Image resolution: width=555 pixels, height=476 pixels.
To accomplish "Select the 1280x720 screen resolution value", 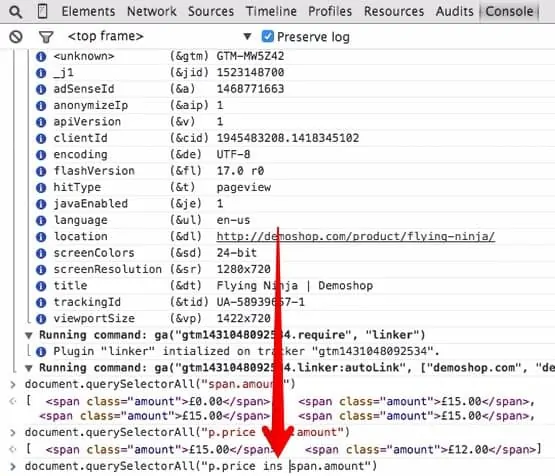I will 244,269.
